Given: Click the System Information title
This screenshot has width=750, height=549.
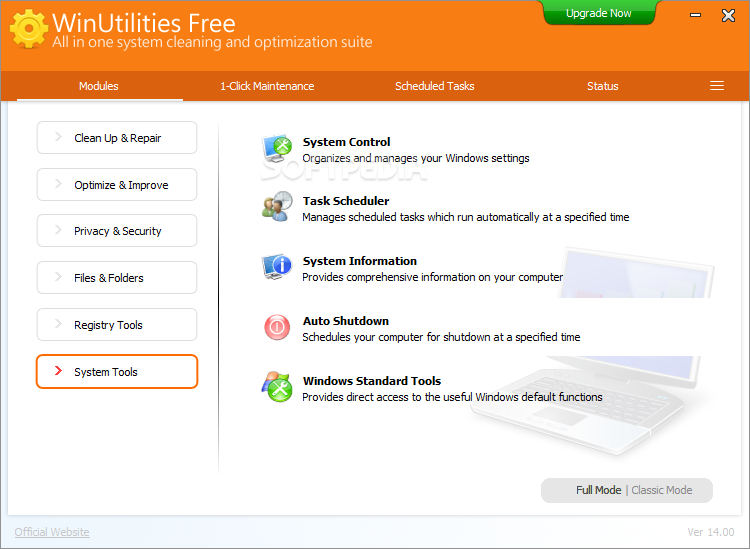Looking at the screenshot, I should 360,261.
